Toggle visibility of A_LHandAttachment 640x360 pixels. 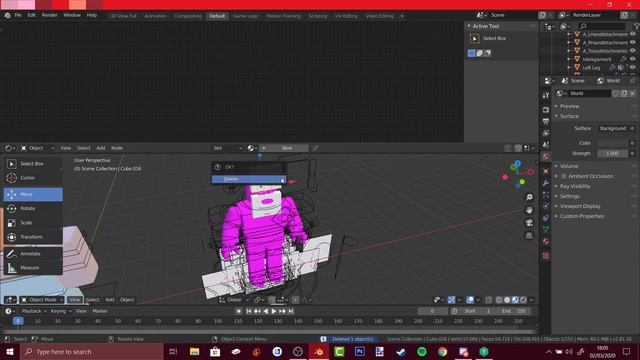pos(633,34)
